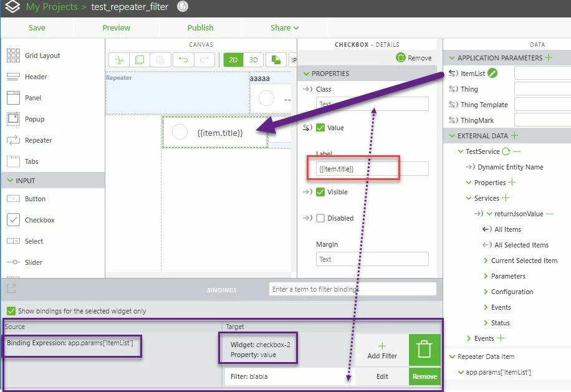Click the Class text input field

click(x=372, y=103)
